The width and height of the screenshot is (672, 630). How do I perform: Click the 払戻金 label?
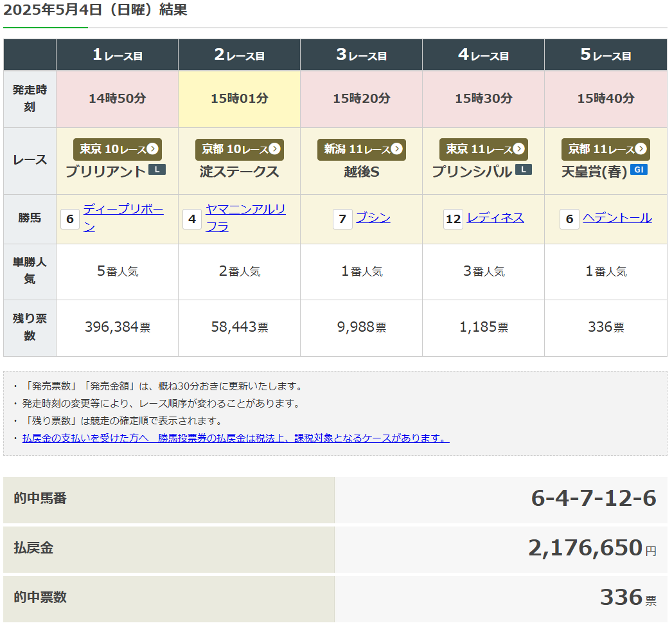(33, 548)
